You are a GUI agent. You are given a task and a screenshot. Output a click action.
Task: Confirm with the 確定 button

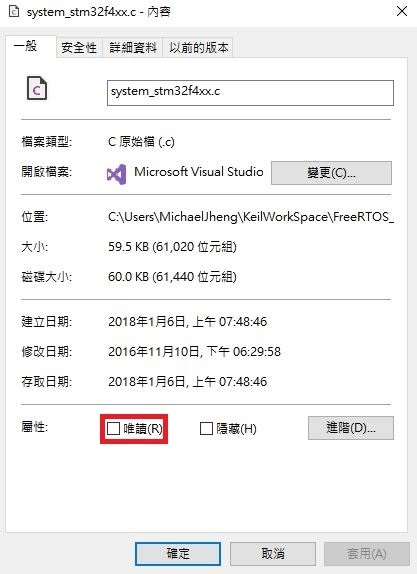178,554
